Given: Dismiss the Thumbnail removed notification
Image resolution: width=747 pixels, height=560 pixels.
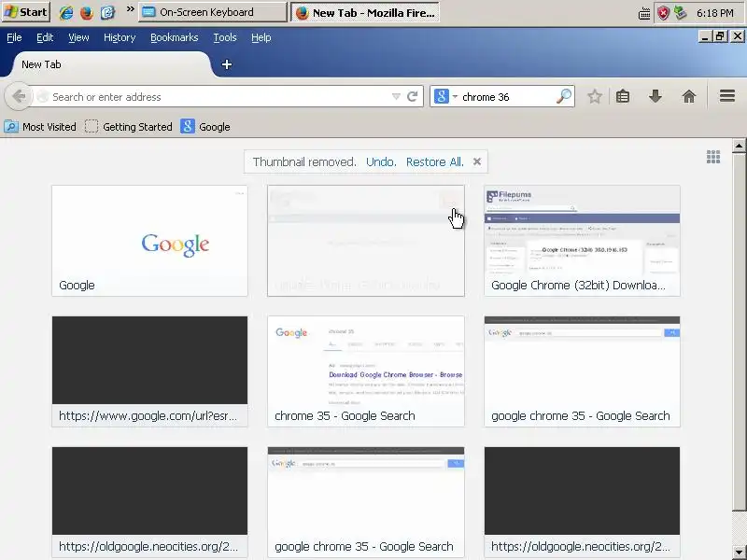Looking at the screenshot, I should pyautogui.click(x=477, y=161).
